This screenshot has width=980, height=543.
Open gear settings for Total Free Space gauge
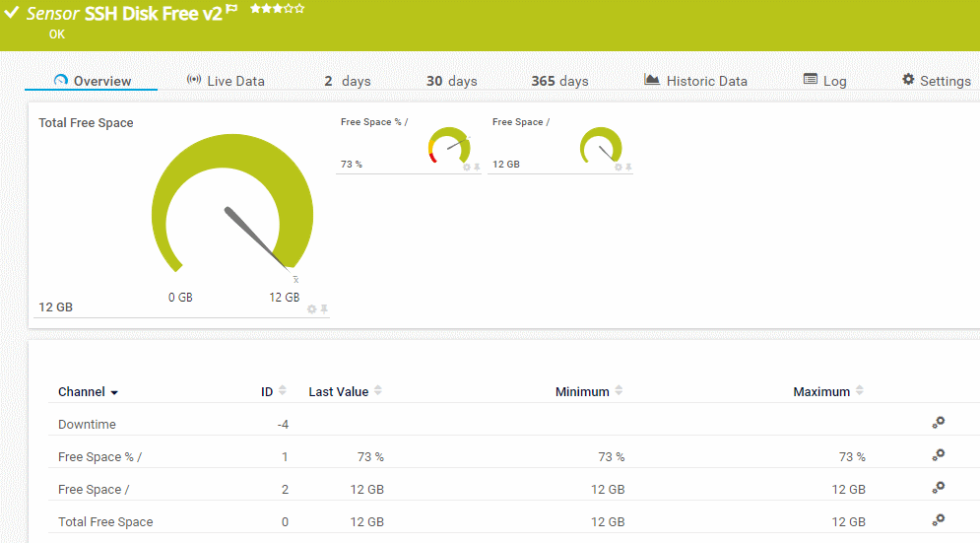(312, 309)
